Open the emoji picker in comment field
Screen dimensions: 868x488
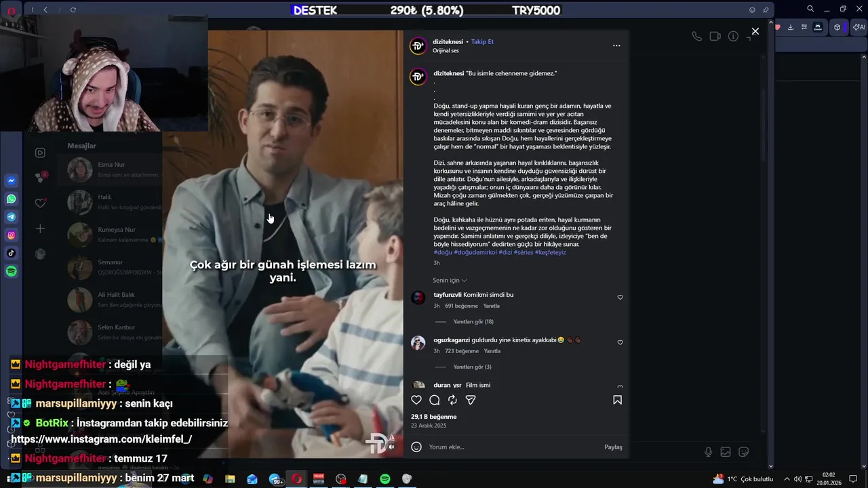(x=416, y=447)
